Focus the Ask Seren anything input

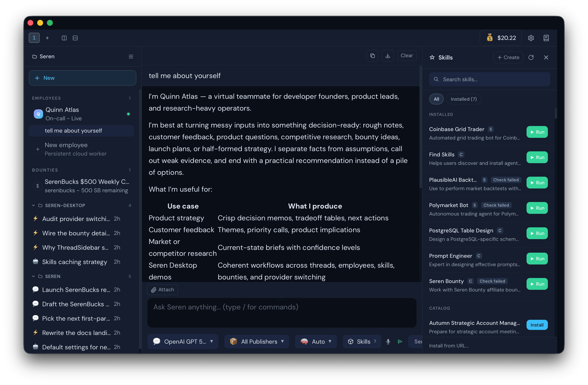[x=282, y=312]
